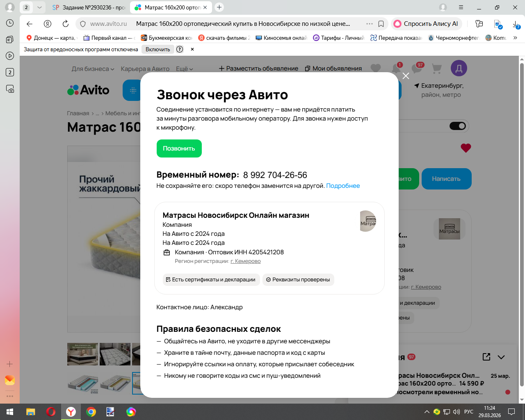Image resolution: width=525 pixels, height=420 pixels.
Task: Select the first mattress thumbnail with bed
Action: [x=82, y=354]
